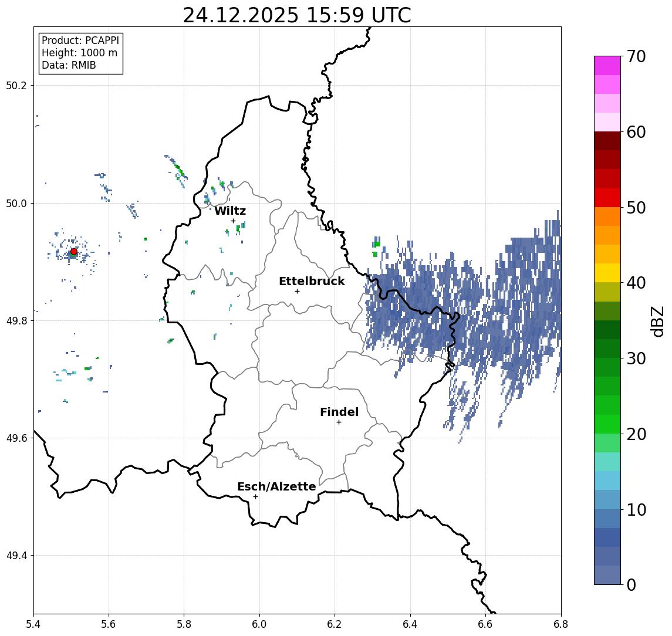The image size is (672, 636).
Task: Click longitude label 5.8 on axis
Action: tap(184, 624)
